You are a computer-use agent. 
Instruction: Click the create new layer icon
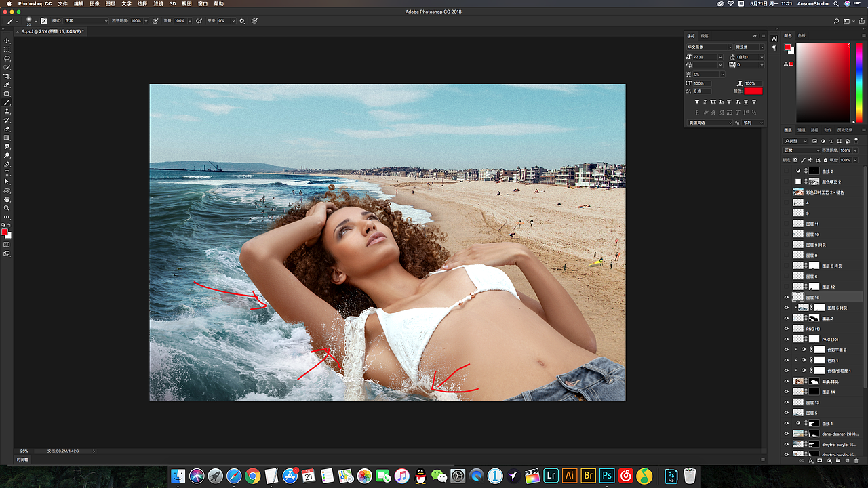click(x=847, y=460)
